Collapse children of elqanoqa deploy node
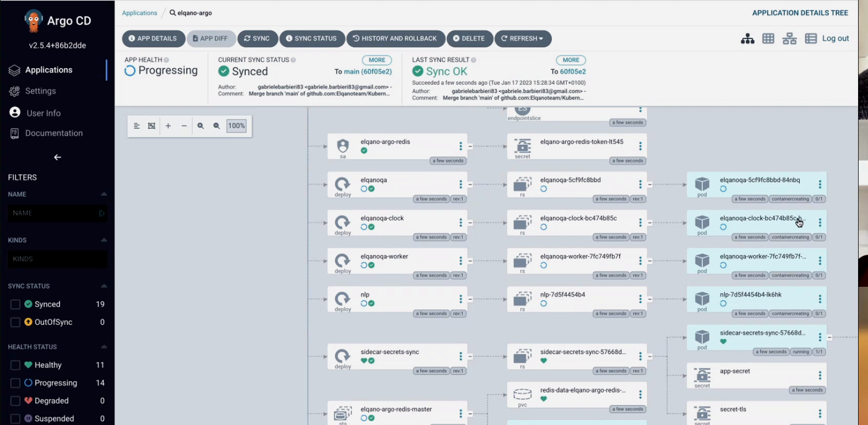This screenshot has width=868, height=425. [x=470, y=184]
